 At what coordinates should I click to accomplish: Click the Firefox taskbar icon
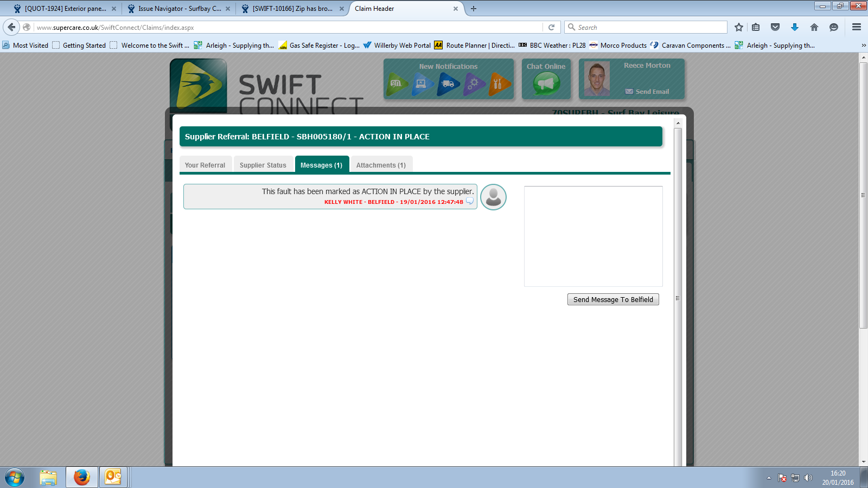[x=82, y=478]
